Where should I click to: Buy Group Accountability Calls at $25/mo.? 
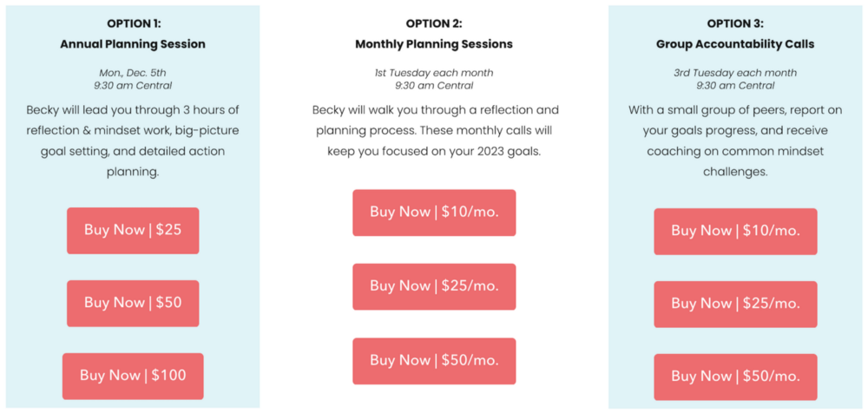coord(735,304)
